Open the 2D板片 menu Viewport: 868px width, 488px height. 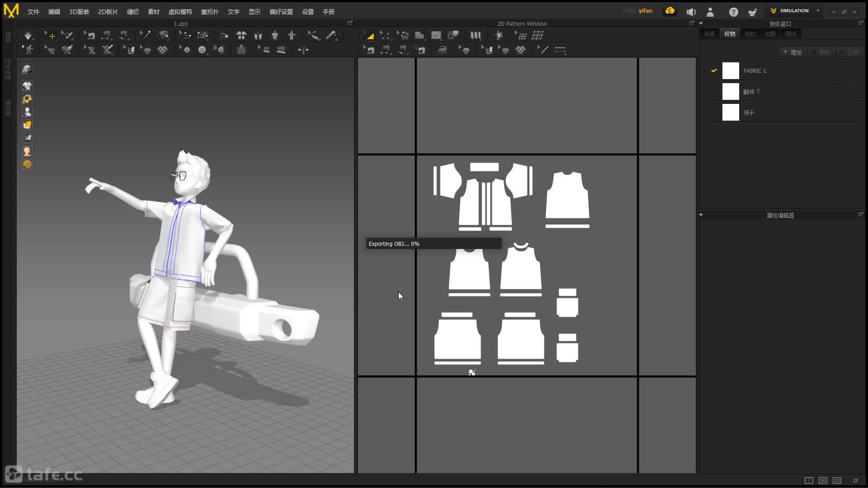pyautogui.click(x=108, y=12)
